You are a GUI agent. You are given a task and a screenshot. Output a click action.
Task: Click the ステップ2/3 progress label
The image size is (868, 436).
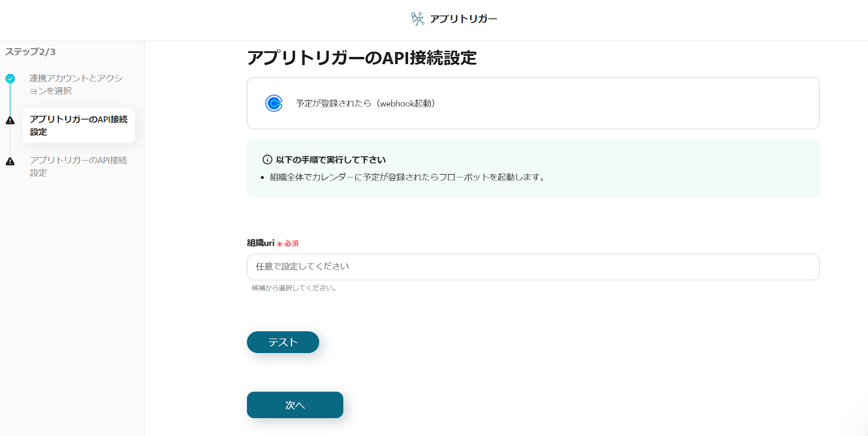click(30, 52)
